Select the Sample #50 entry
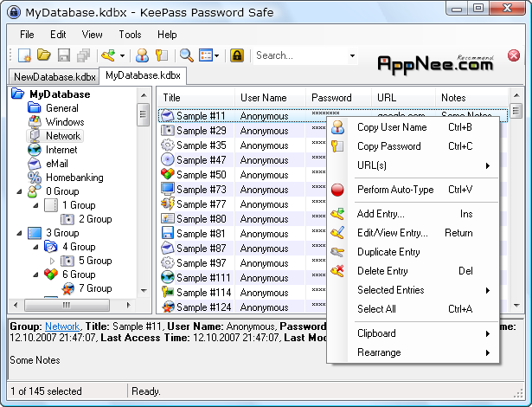Screen dimensions: 532x407 pyautogui.click(x=202, y=175)
